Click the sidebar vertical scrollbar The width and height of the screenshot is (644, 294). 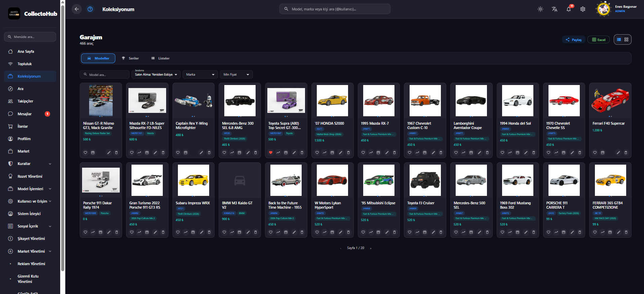63,138
